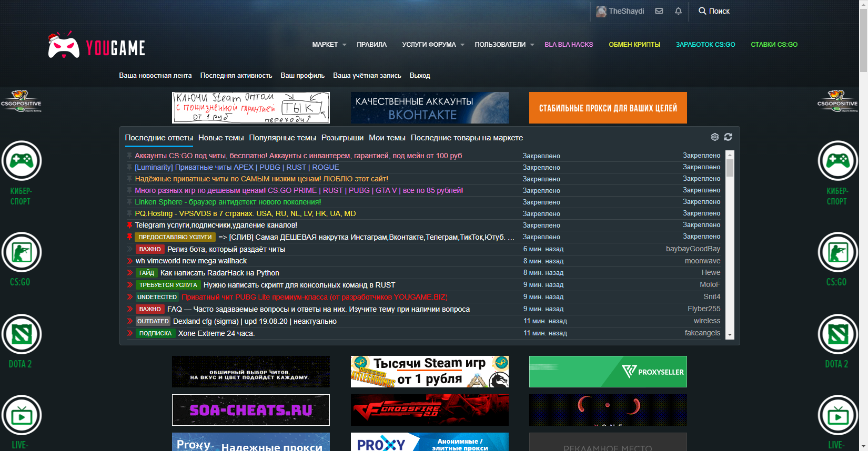Viewport: 868px width, 451px height.
Task: Open left sidebar CS:GO icon
Action: pos(21,252)
